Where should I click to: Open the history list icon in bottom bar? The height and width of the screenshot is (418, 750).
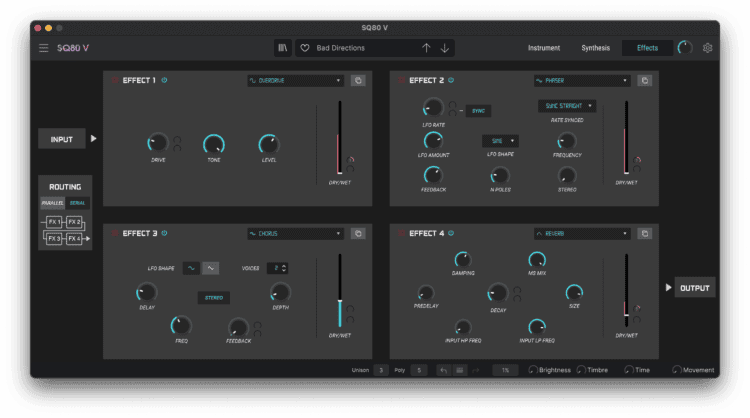pos(460,370)
